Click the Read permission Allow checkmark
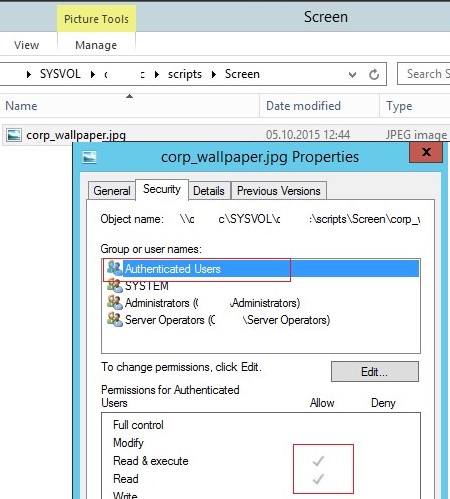This screenshot has height=499, width=450. pyautogui.click(x=318, y=479)
